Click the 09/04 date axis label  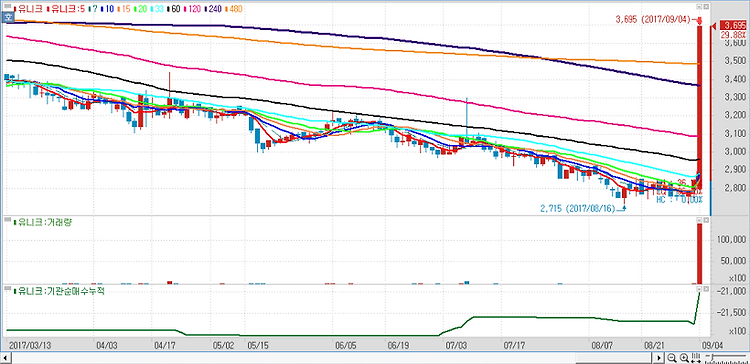tap(712, 344)
